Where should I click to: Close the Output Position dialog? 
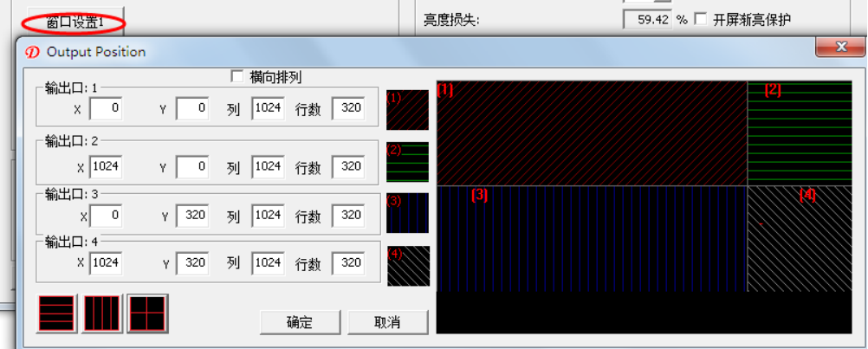pos(838,48)
